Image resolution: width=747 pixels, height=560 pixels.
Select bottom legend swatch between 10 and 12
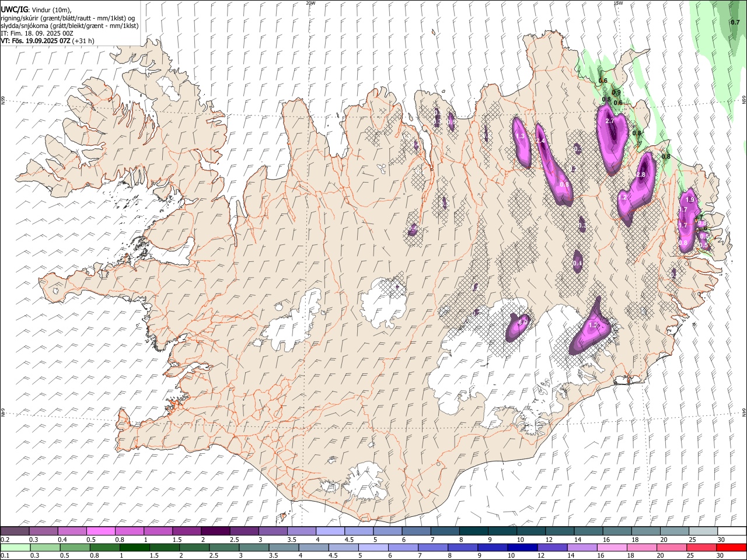point(523,547)
